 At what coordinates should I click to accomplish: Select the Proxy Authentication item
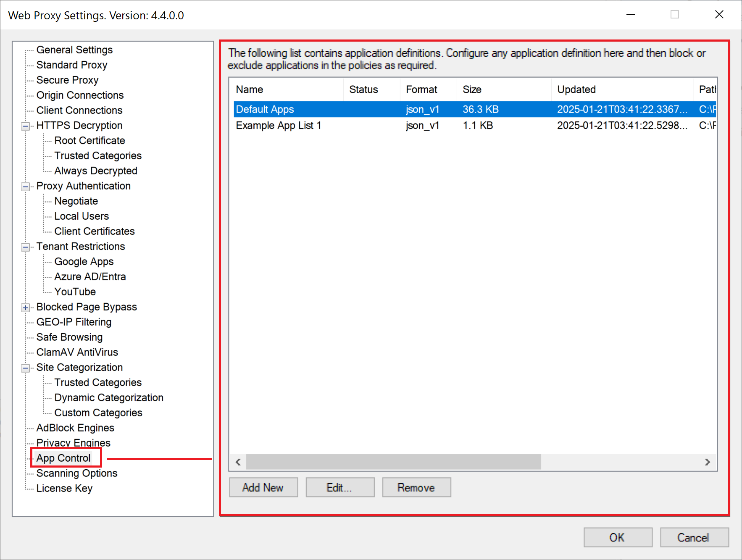83,186
